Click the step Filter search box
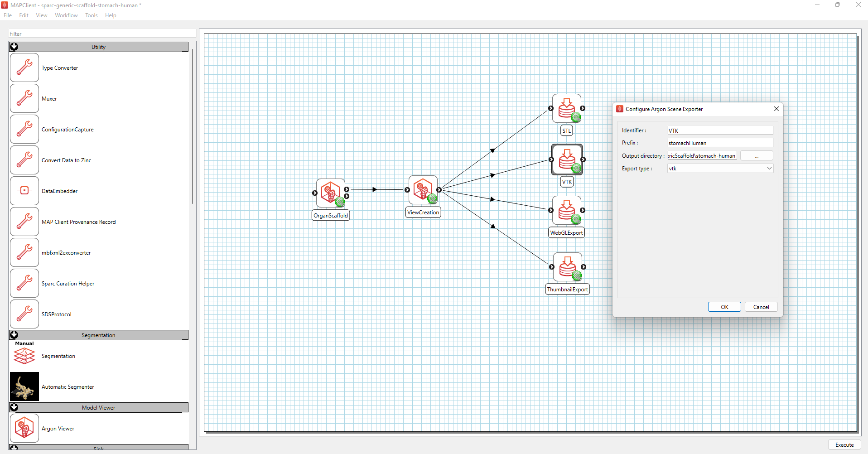 pyautogui.click(x=102, y=34)
